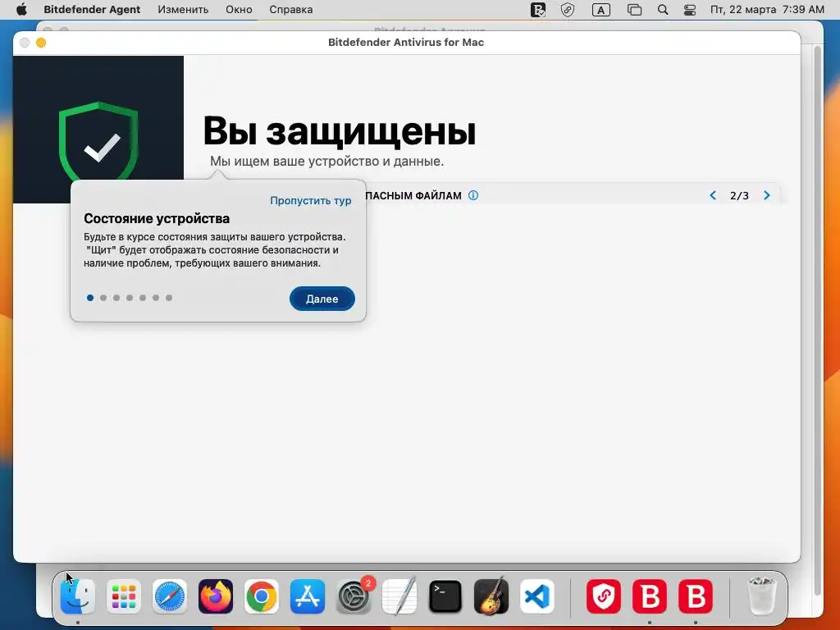Image resolution: width=840 pixels, height=630 pixels.
Task: Go to previous recommendation arrow
Action: pyautogui.click(x=713, y=195)
